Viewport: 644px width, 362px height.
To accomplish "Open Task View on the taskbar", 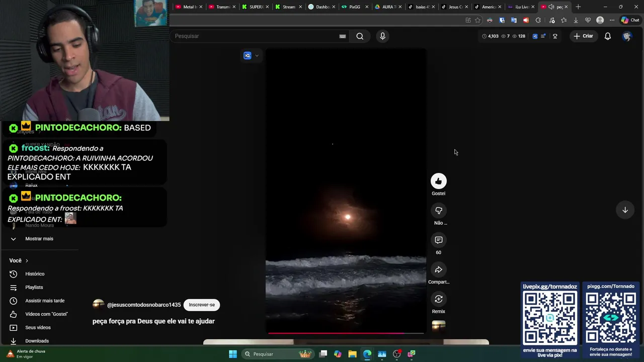I will [324, 354].
